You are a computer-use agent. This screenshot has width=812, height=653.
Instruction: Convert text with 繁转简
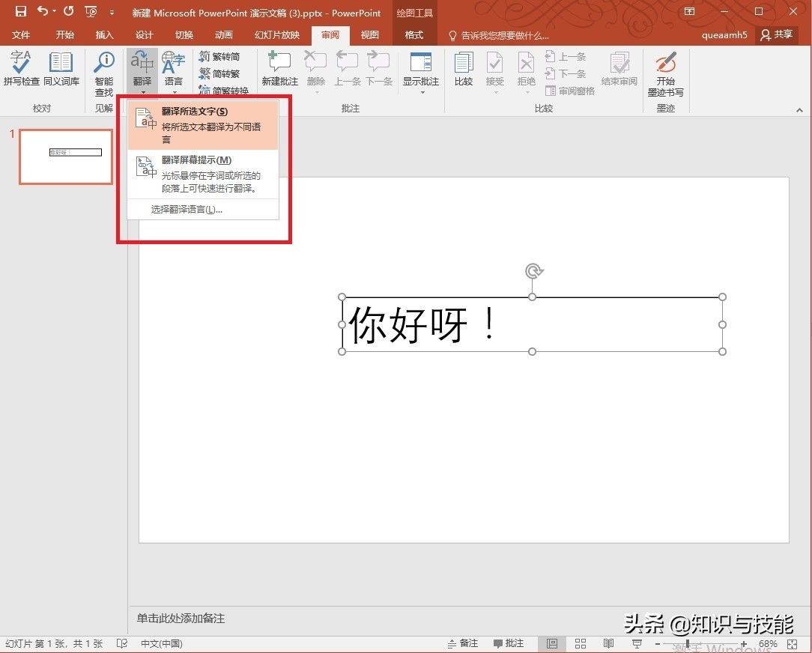(x=219, y=56)
